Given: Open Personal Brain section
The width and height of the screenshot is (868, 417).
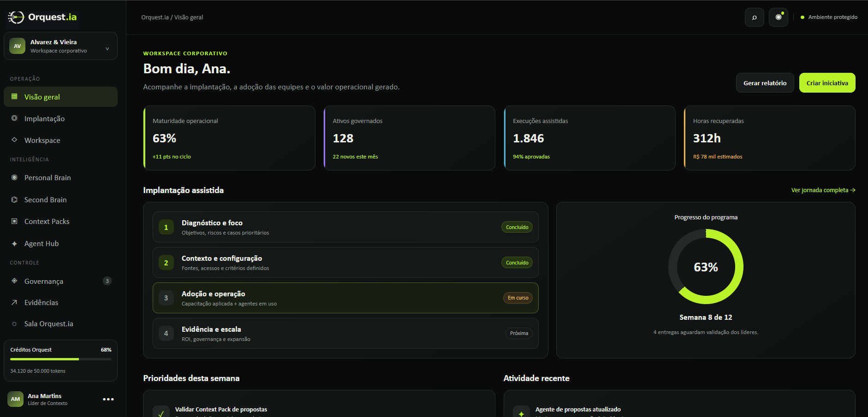Looking at the screenshot, I should (60, 177).
